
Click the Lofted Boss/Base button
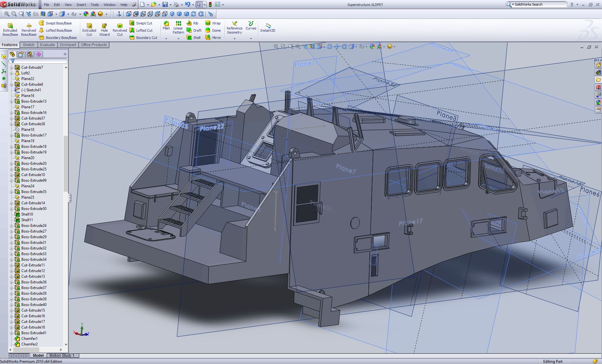click(x=56, y=30)
